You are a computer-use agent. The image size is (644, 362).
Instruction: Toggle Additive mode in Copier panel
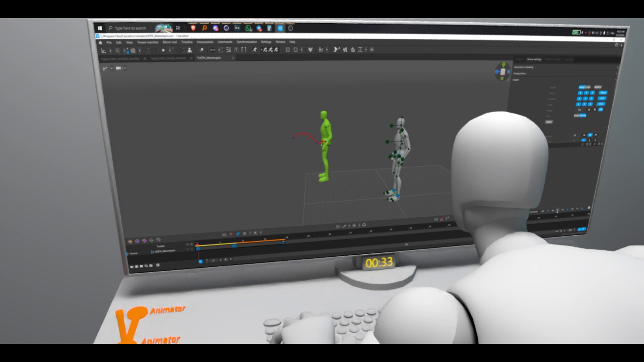pyautogui.click(x=598, y=87)
